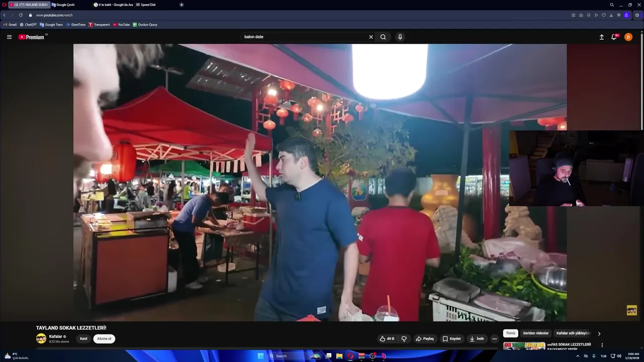Screen dimensions: 644x362
Task: Open Google Trans bookmark
Action: [x=51, y=25]
